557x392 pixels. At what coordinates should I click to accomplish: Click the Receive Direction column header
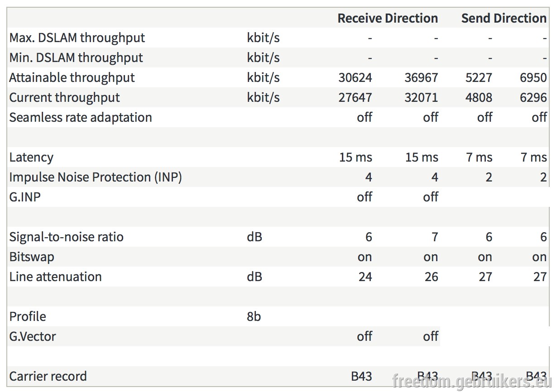click(x=388, y=18)
